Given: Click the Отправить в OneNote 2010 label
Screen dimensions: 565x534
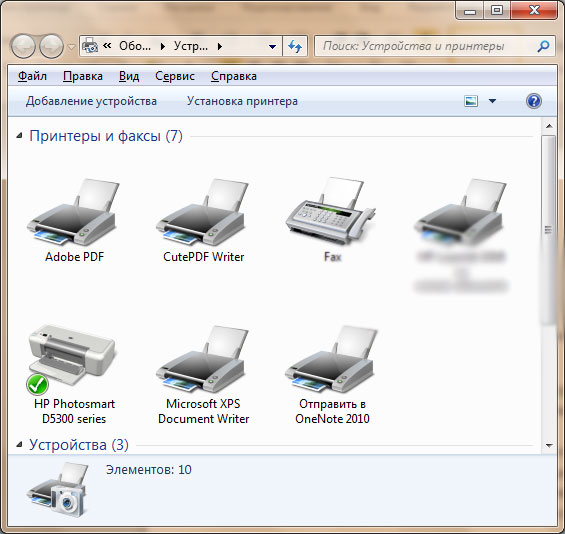Looking at the screenshot, I should (332, 411).
